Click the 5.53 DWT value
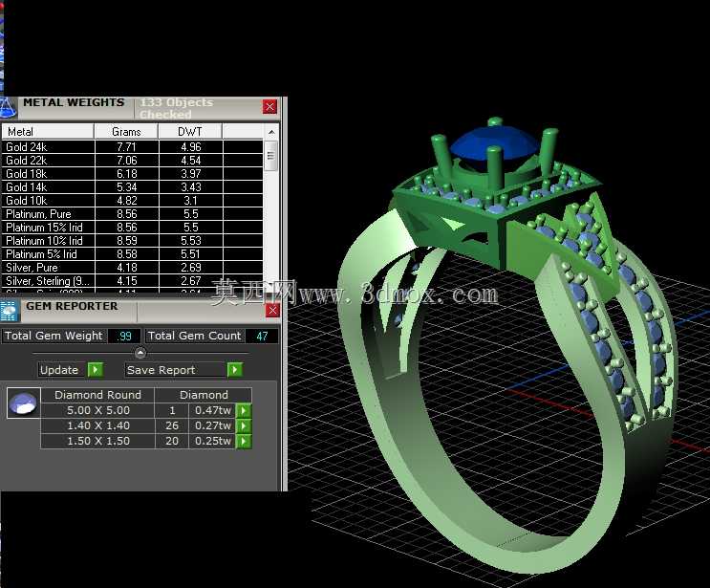 [x=191, y=241]
